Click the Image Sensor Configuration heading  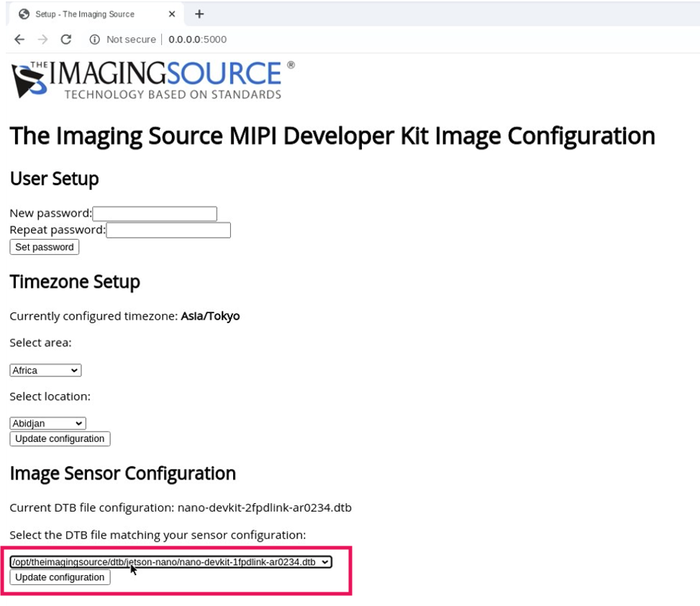pos(123,474)
